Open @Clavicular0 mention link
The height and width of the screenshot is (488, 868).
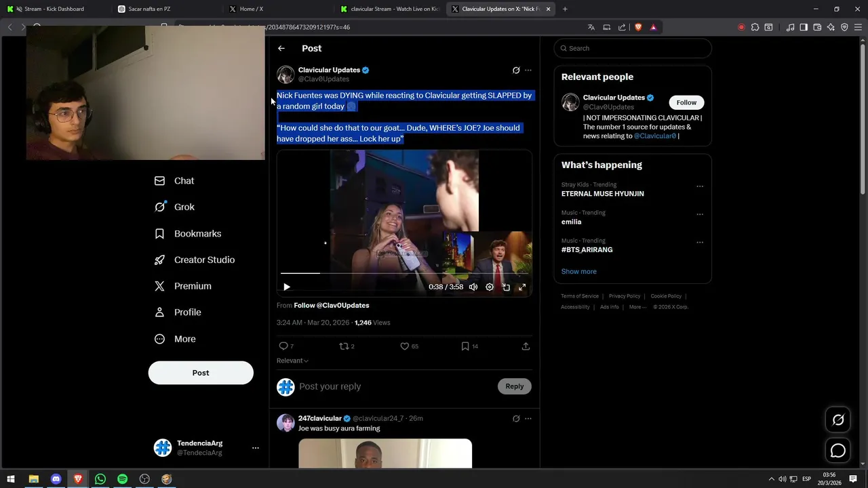tap(655, 136)
